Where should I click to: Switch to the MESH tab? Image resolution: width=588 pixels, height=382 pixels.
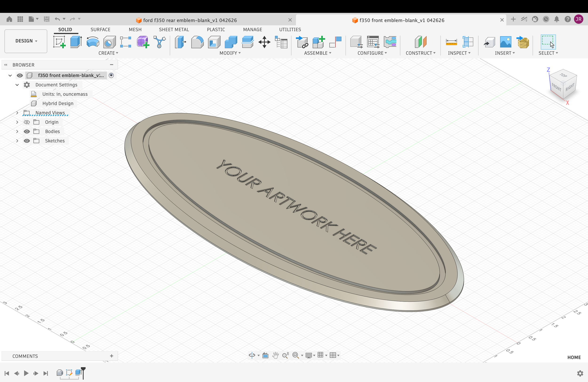pyautogui.click(x=135, y=30)
